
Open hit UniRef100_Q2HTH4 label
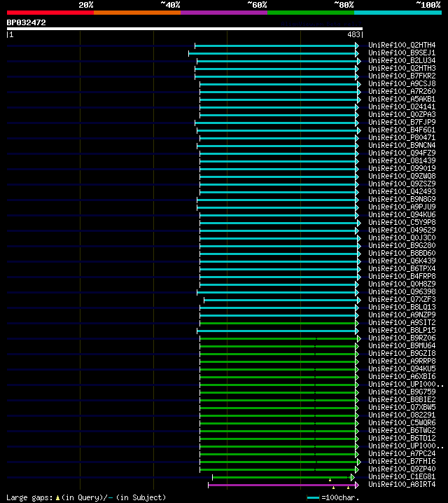[x=402, y=45]
